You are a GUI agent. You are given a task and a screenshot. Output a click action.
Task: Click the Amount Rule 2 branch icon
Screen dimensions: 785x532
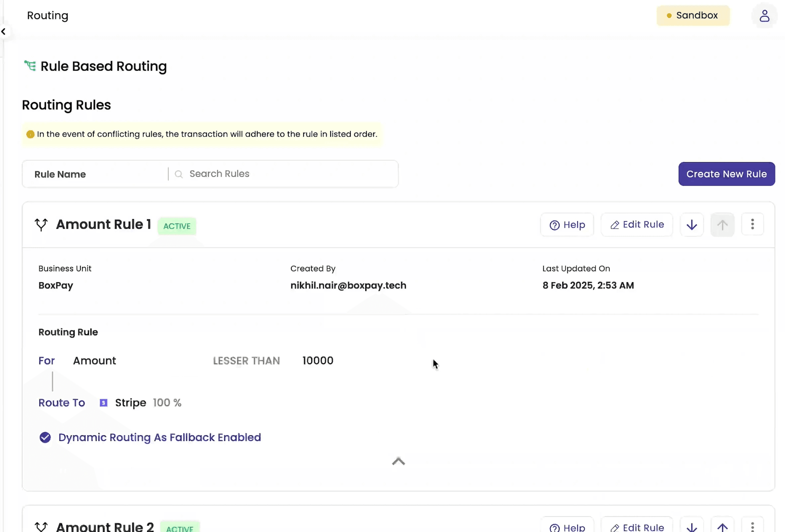[41, 527]
